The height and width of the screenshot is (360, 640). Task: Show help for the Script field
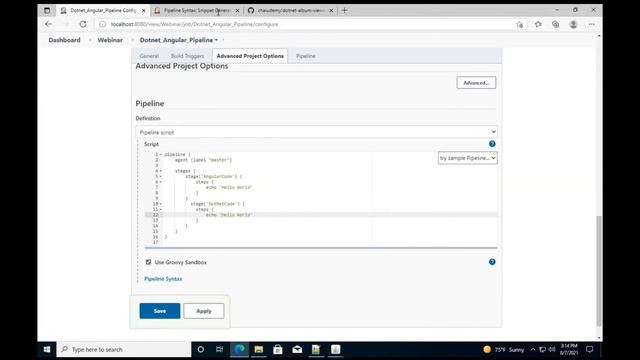tap(492, 144)
